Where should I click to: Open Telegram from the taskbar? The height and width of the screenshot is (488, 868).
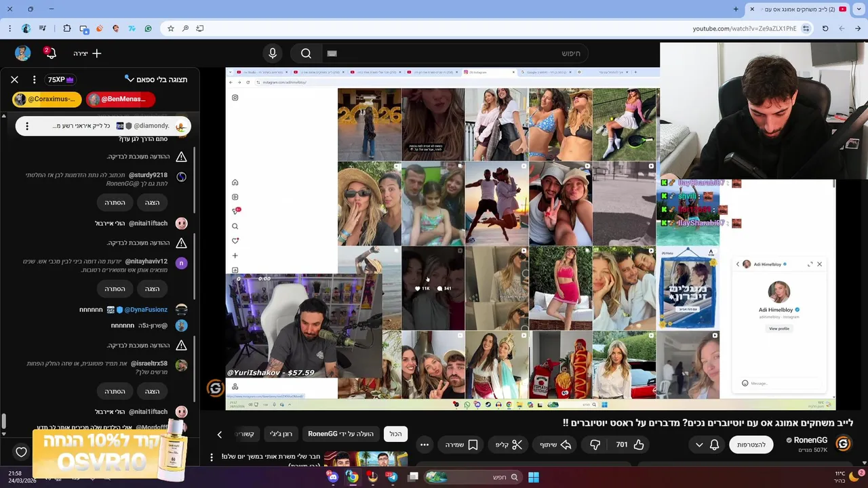click(392, 477)
